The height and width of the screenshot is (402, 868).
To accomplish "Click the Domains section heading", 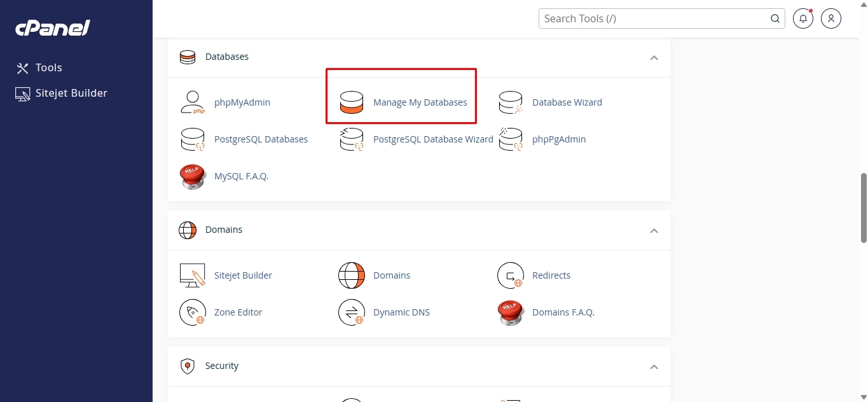I will (224, 230).
